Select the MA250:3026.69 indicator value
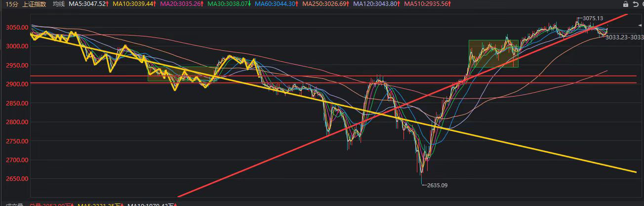 [x=325, y=4]
